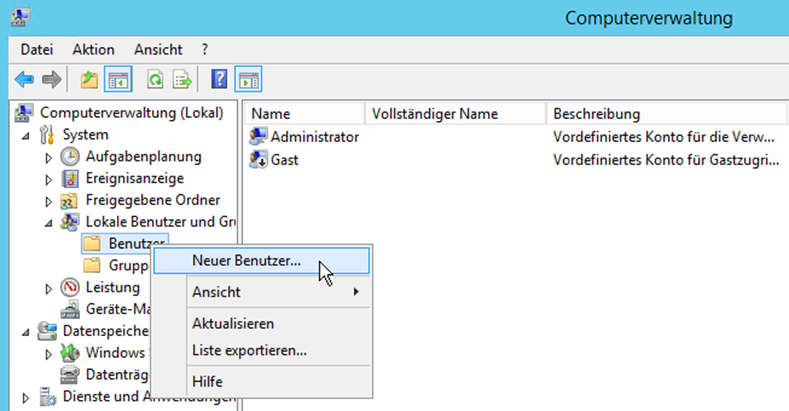Expand the Ereignisanzeige tree node
Screen dimensions: 789x411
pos(48,179)
